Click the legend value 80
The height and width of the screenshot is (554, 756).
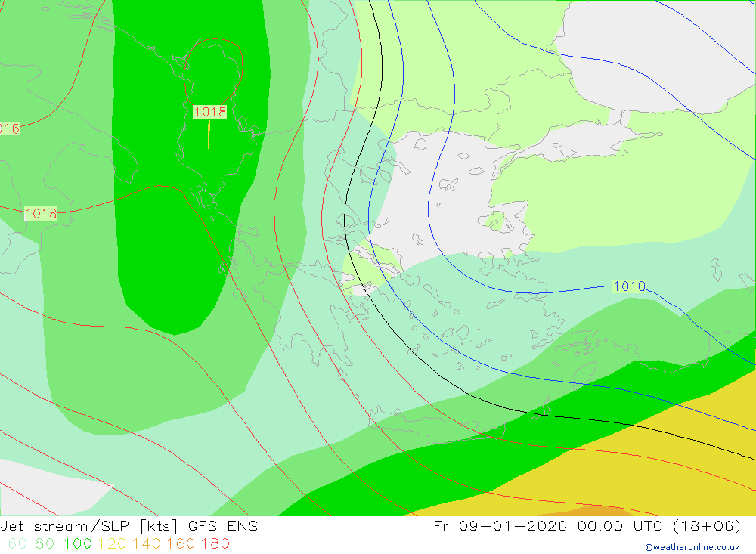[x=45, y=543]
